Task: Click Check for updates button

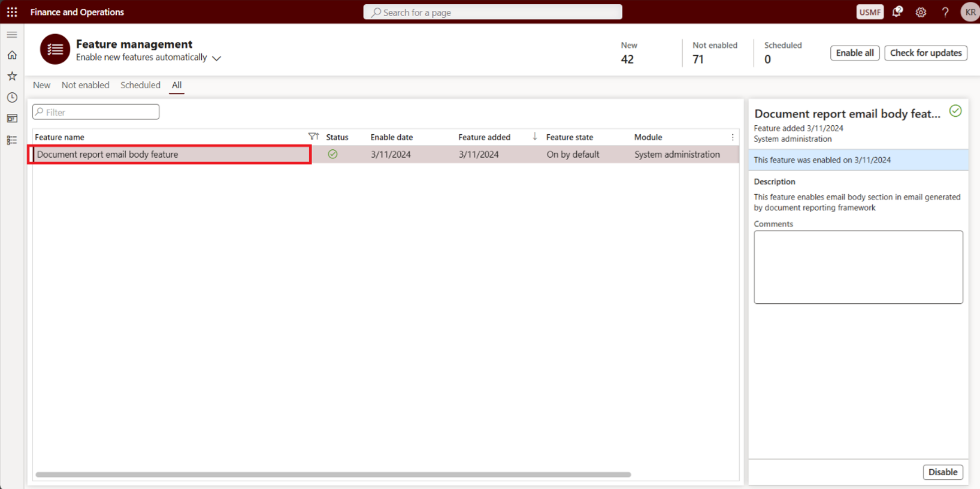Action: pyautogui.click(x=925, y=53)
